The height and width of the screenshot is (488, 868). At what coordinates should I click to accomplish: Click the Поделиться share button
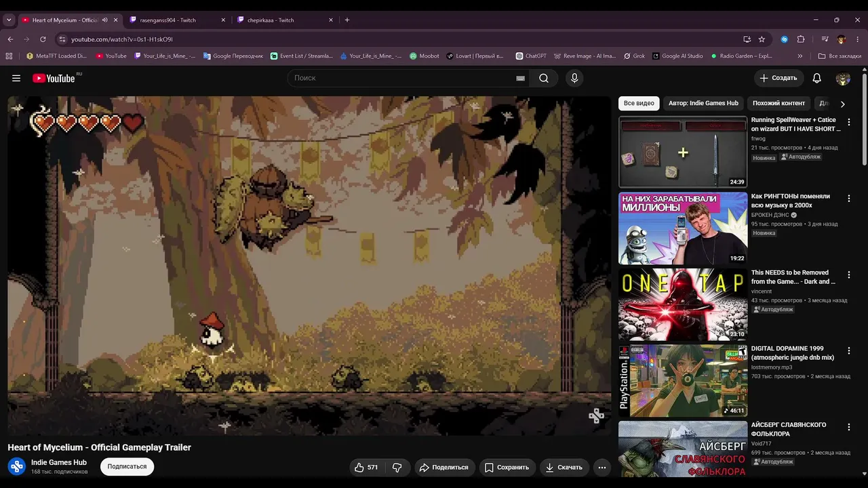click(x=443, y=467)
